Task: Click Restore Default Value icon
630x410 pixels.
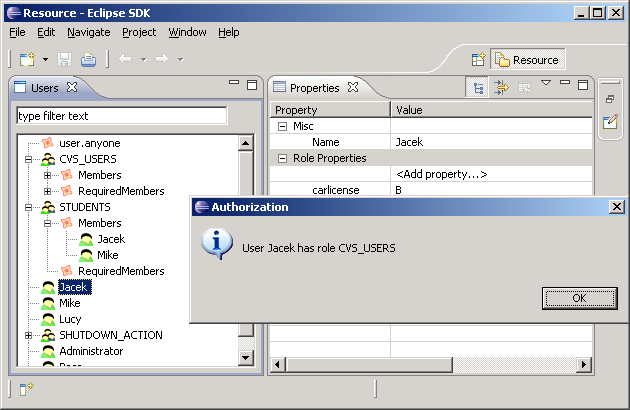Action: pos(524,87)
